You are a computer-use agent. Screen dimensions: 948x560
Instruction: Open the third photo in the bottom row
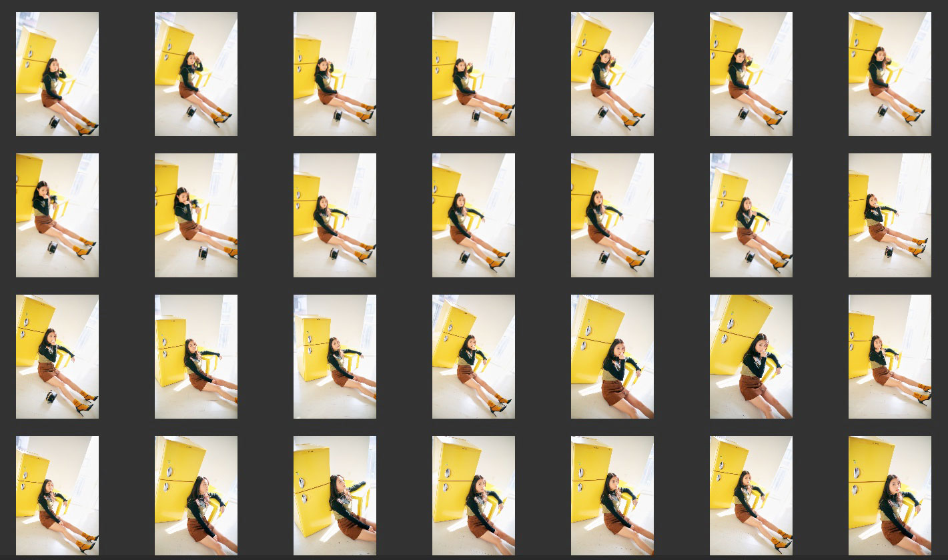[335, 495]
